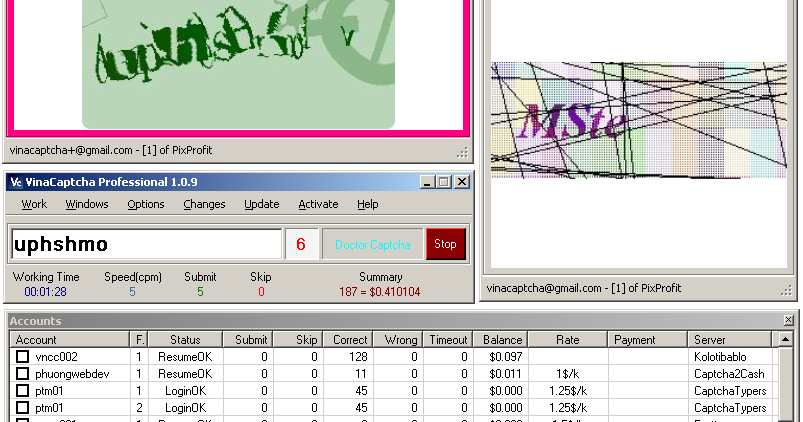Sort accounts by the Balance column header

pyautogui.click(x=502, y=340)
